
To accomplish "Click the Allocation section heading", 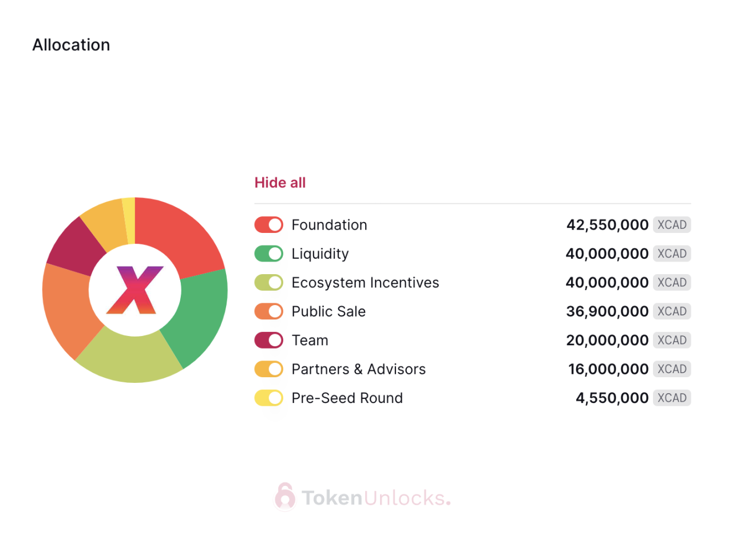I will coord(71,45).
